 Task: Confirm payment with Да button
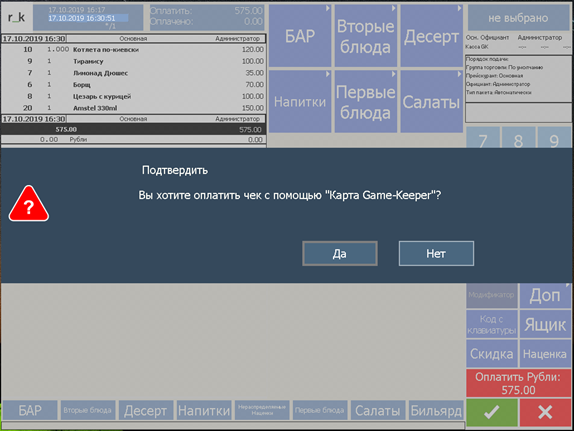340,253
